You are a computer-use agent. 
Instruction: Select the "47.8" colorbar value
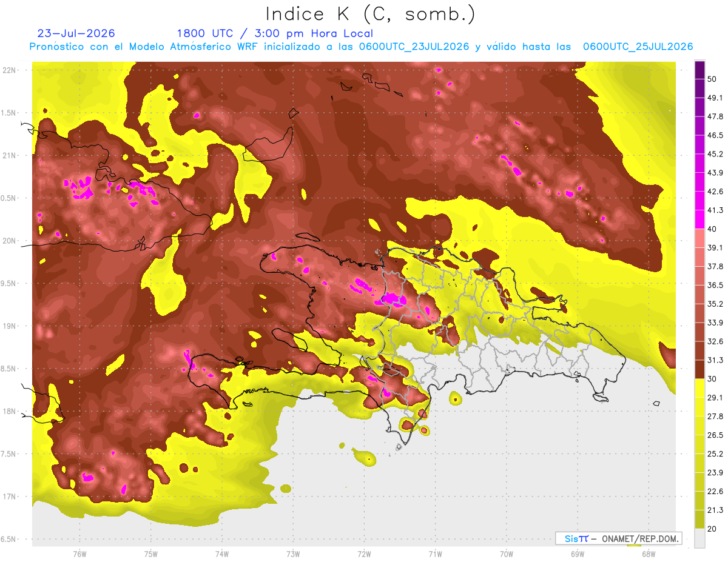click(x=715, y=116)
